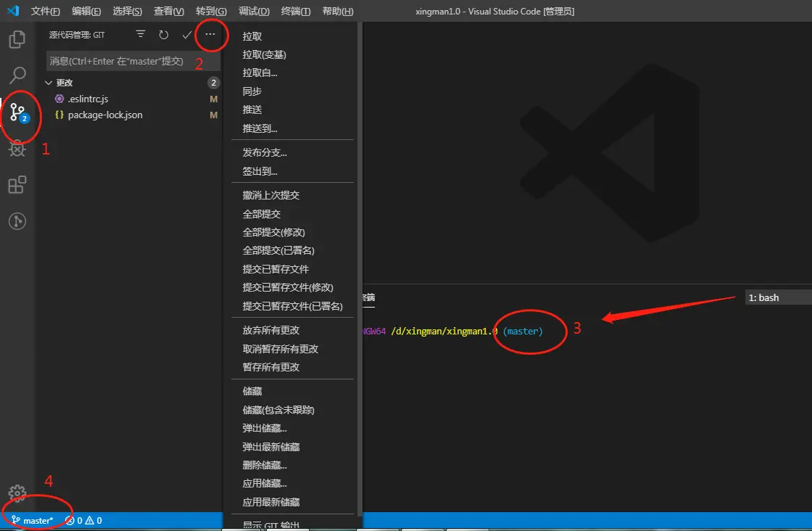Refresh the source control list
812x531 pixels.
164,35
